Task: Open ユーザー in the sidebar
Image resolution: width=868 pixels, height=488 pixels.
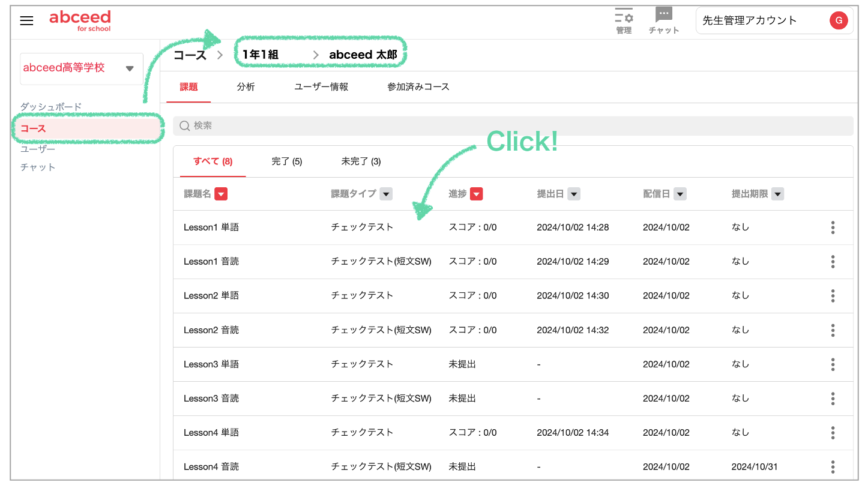Action: click(38, 149)
